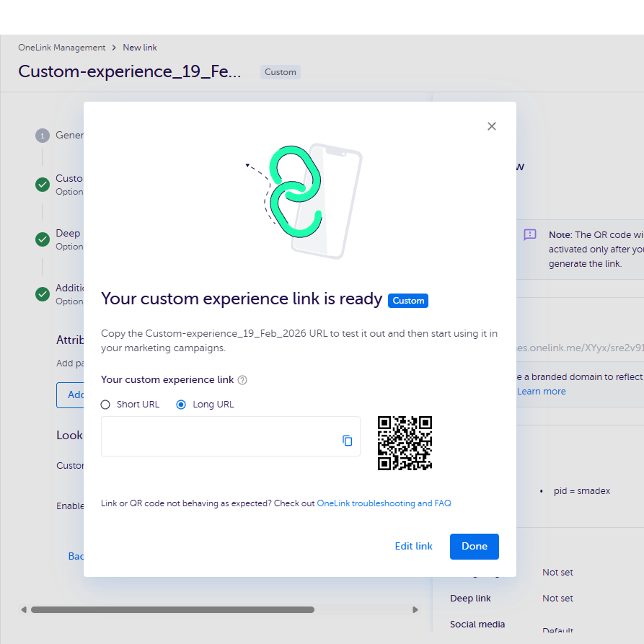Select the Short URL option
This screenshot has height=644, width=644.
(105, 405)
